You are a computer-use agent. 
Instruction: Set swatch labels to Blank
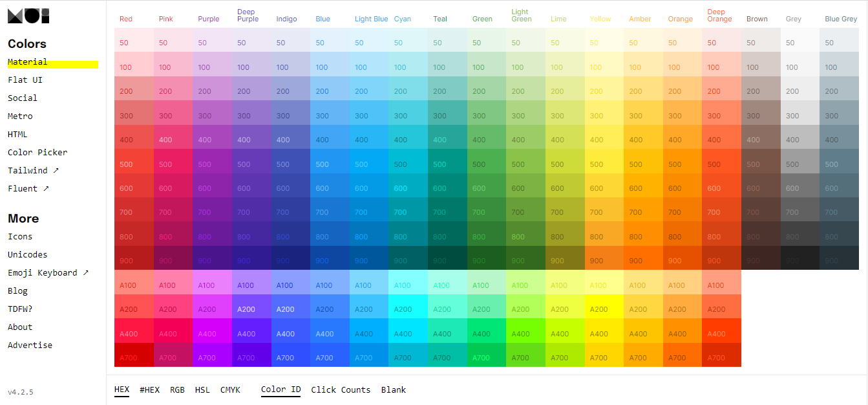pyautogui.click(x=393, y=390)
